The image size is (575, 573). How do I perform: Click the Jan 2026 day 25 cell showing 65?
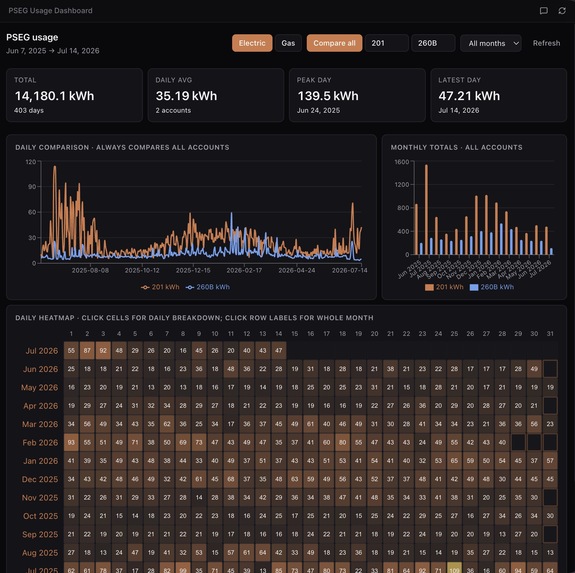(454, 460)
